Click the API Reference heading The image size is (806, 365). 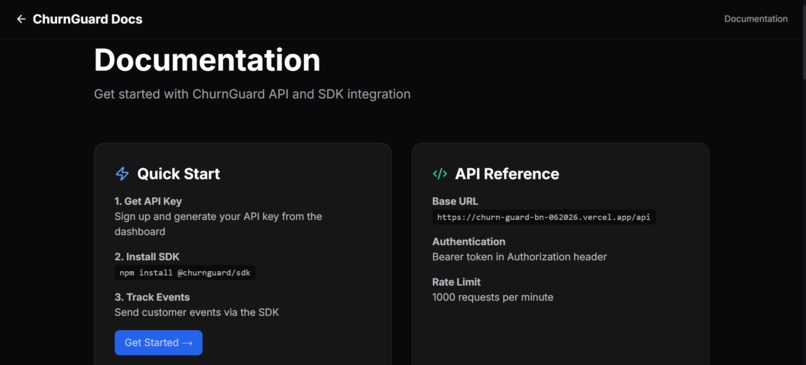point(507,174)
